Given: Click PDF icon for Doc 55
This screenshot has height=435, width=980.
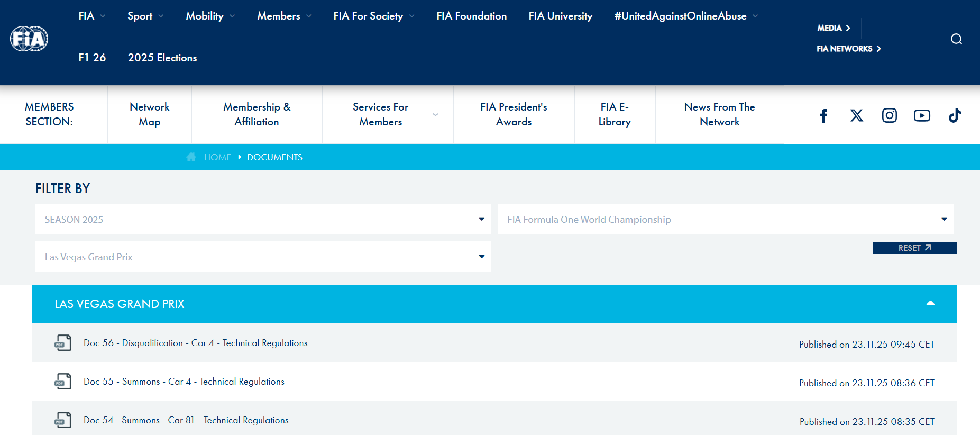Looking at the screenshot, I should (x=63, y=382).
